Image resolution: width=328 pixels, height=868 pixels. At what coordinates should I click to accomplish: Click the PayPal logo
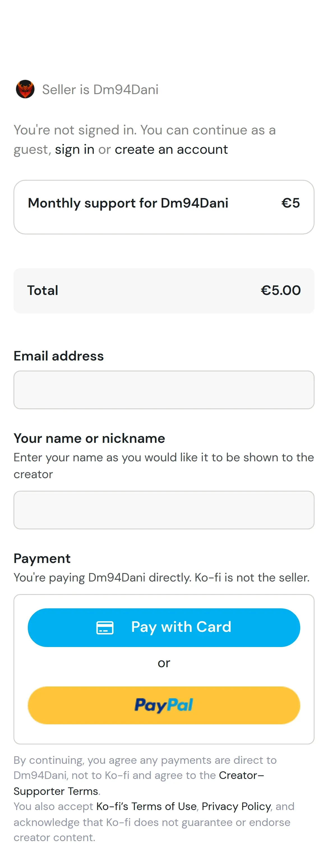(164, 705)
